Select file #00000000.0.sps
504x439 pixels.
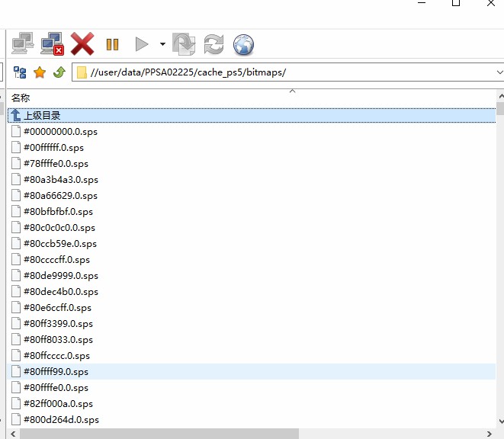[60, 131]
